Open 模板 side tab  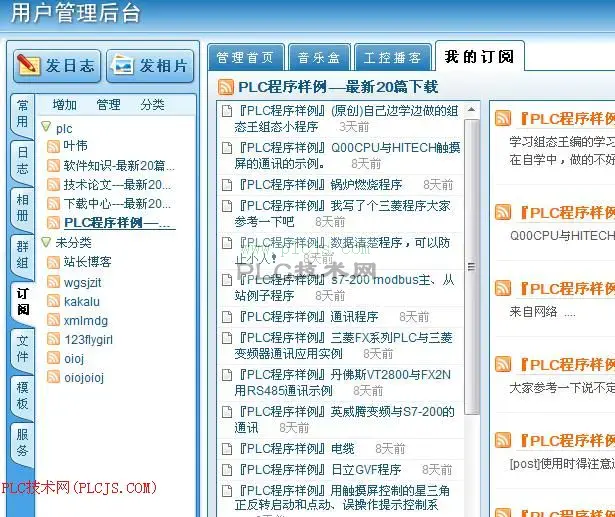[x=22, y=395]
